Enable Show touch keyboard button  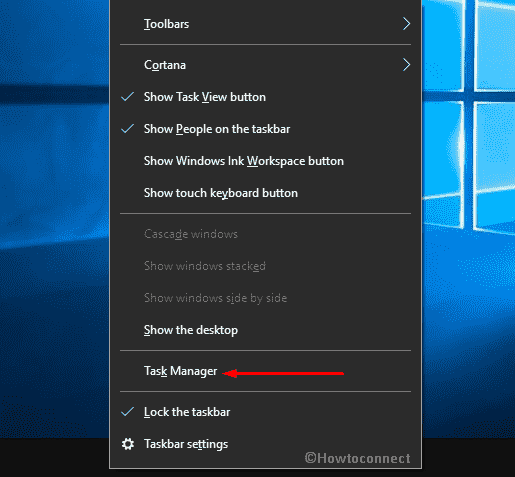tap(265, 193)
